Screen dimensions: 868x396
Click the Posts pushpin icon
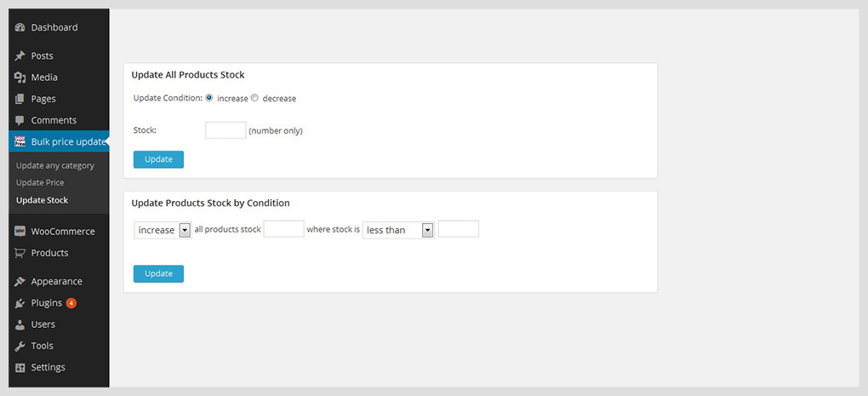tap(20, 56)
